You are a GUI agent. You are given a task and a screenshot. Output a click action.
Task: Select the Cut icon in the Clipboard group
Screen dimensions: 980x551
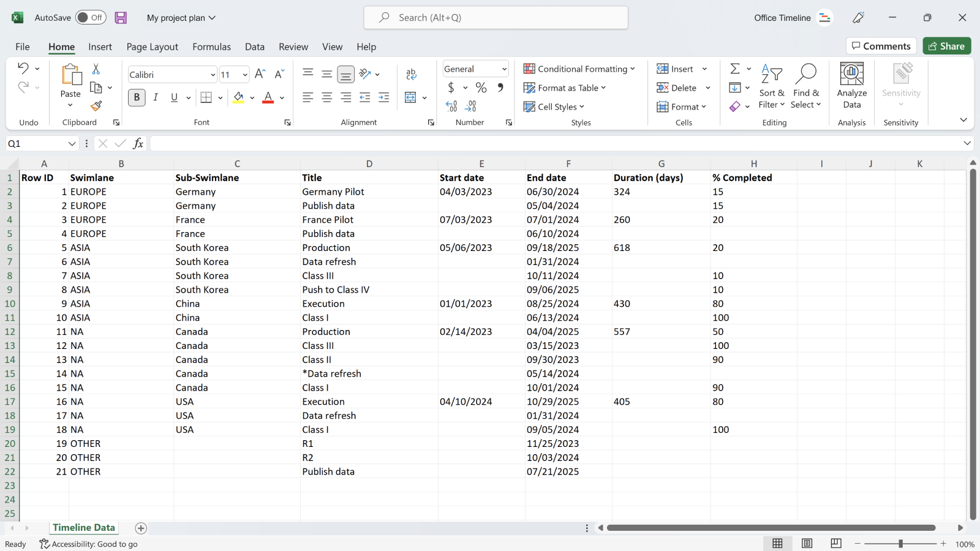tap(96, 68)
